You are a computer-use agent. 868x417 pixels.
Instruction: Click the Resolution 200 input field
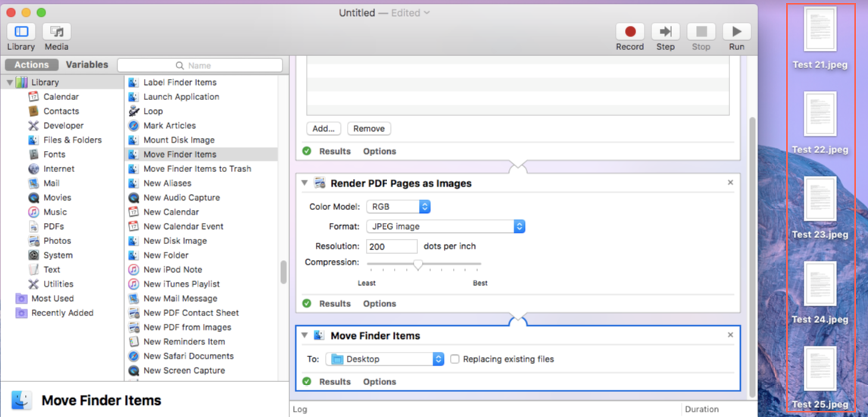[392, 246]
